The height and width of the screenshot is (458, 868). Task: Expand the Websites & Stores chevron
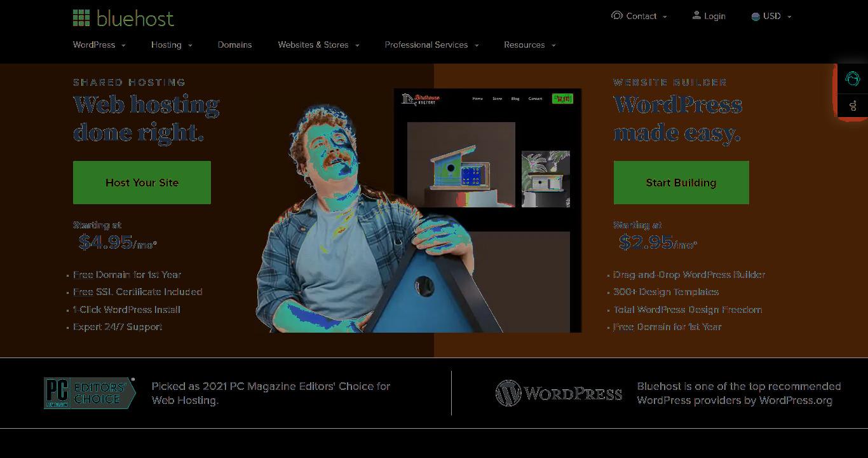click(x=357, y=45)
